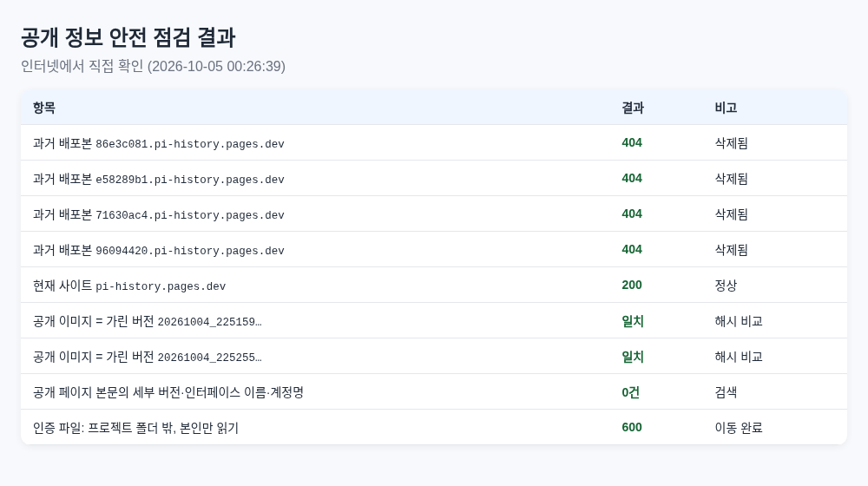Click 삭제됨 note in the e58289b1 row

point(731,178)
